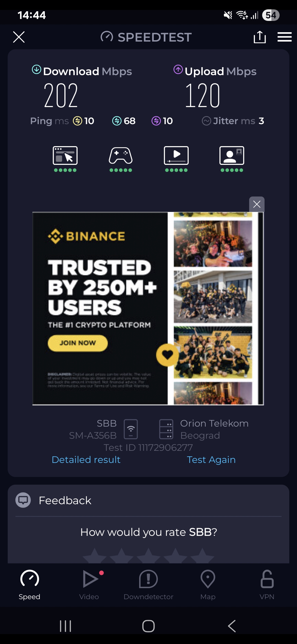Tap the Orion Telekom server icon
Screen dimensions: 297x644
click(166, 429)
